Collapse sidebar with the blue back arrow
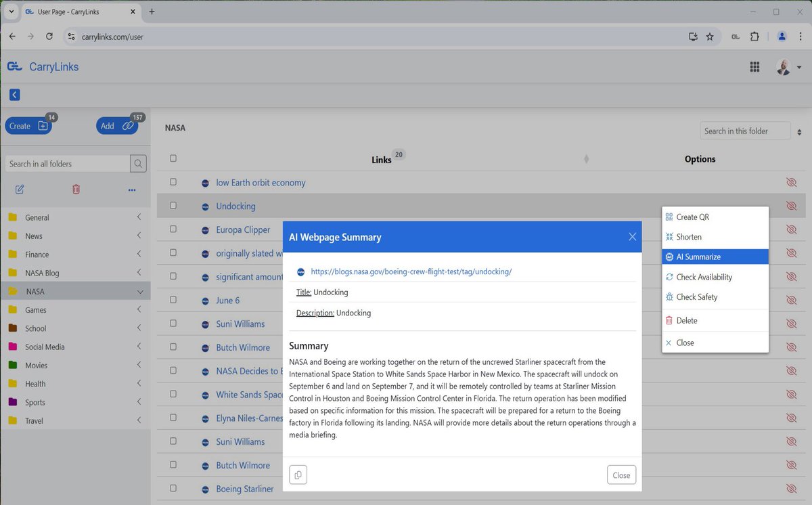Viewport: 812px width, 505px height. [x=14, y=95]
